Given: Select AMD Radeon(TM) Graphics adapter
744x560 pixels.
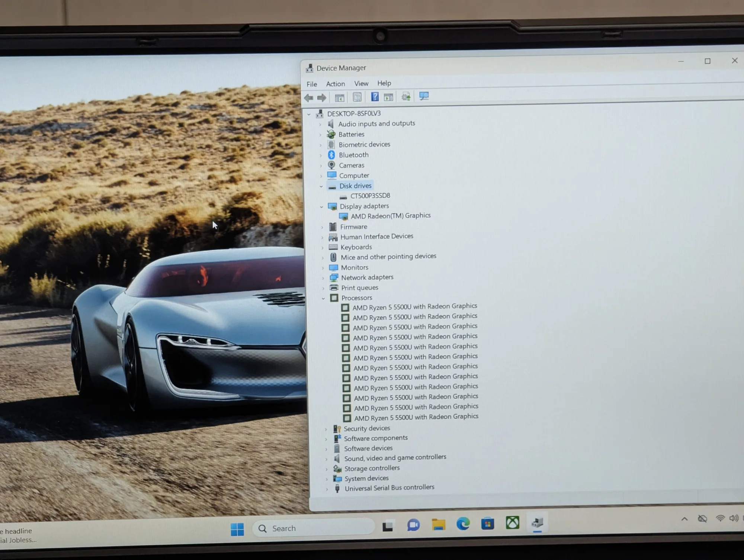Looking at the screenshot, I should [x=391, y=216].
